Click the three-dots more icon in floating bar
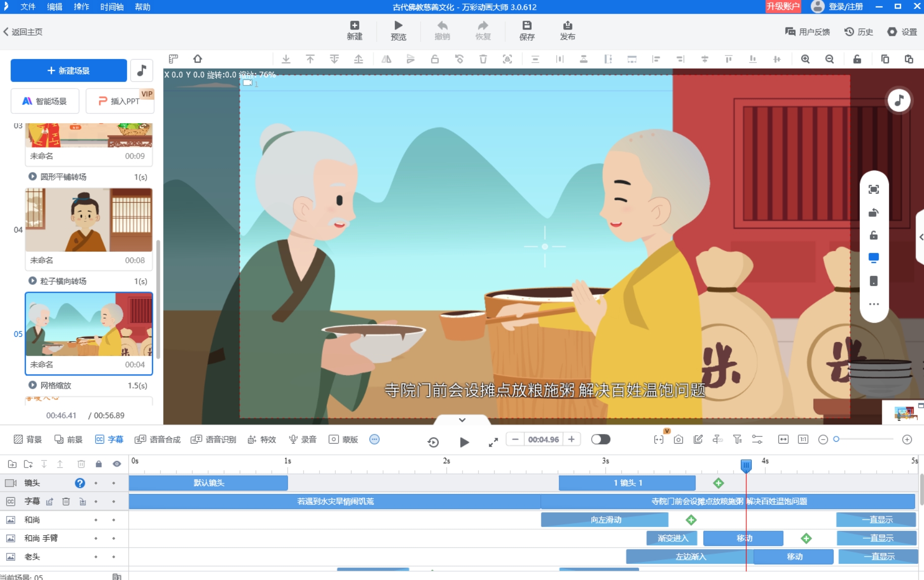 [874, 304]
